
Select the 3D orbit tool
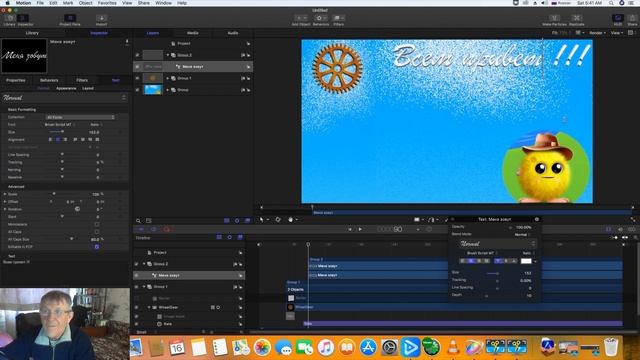click(x=278, y=220)
